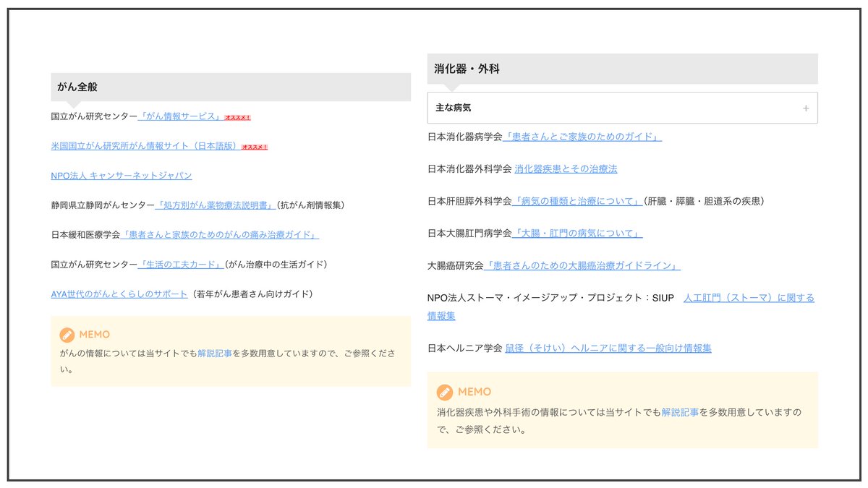Click the text 日本肝胆膵外科学会
The height and width of the screenshot is (488, 868).
click(469, 201)
